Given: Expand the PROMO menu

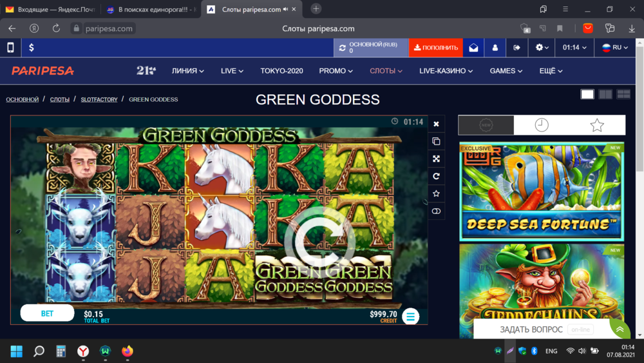Looking at the screenshot, I should [336, 71].
